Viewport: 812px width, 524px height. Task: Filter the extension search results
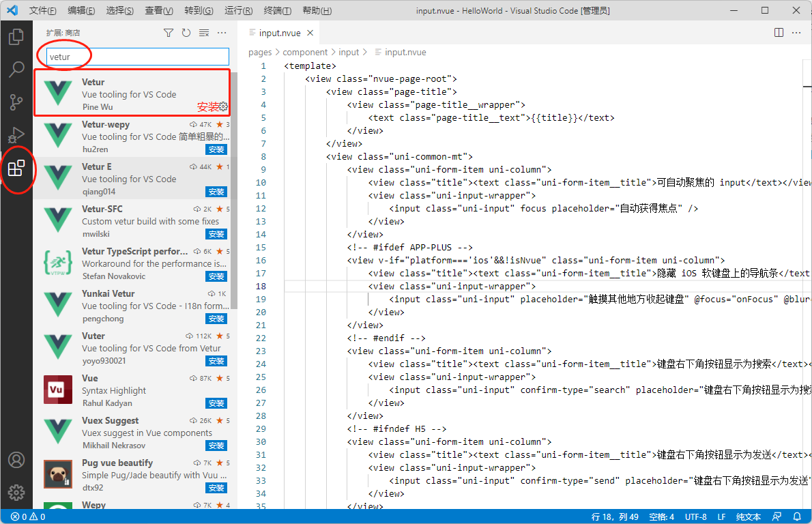click(169, 32)
